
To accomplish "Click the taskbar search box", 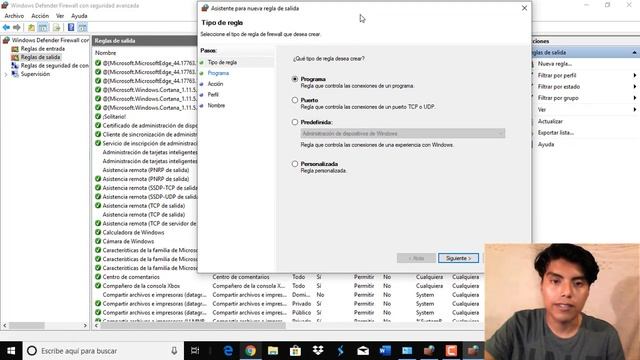I will pyautogui.click(x=102, y=351).
